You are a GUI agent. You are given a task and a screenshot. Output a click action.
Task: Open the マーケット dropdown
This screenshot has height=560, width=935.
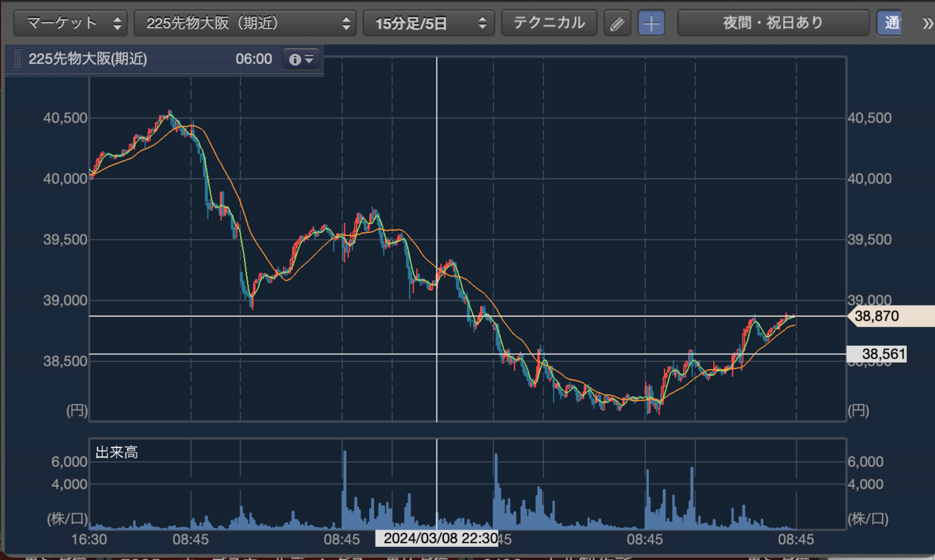tap(72, 23)
